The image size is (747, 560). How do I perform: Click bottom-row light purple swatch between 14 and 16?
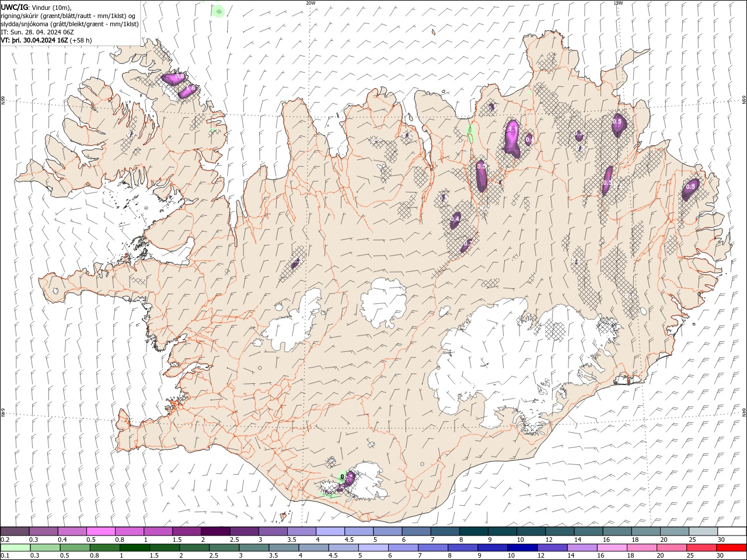click(582, 548)
